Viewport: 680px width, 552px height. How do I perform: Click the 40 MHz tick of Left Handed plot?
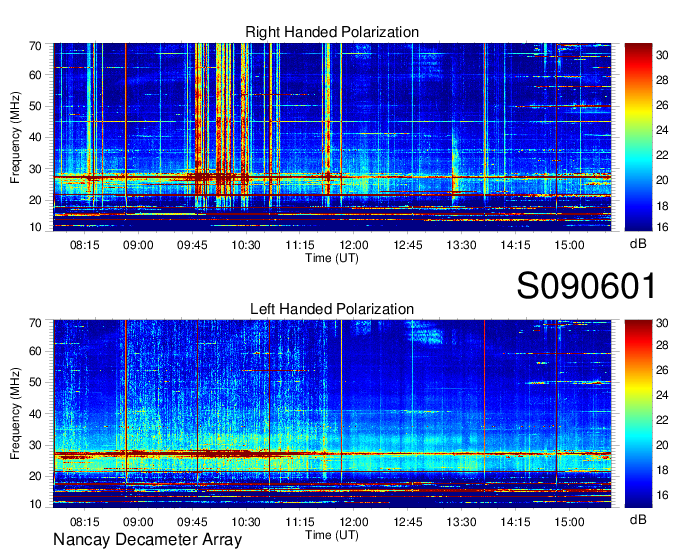36,414
